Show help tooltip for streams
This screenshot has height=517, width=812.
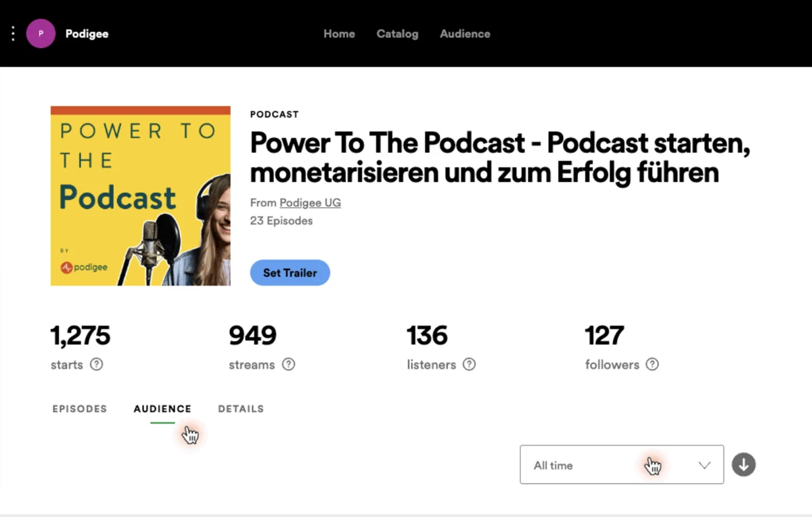(x=289, y=364)
